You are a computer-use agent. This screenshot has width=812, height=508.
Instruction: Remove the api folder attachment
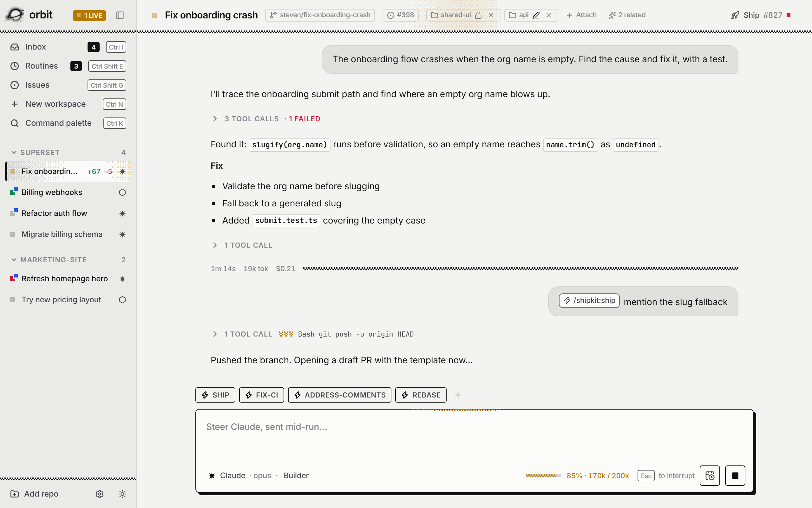tap(549, 15)
